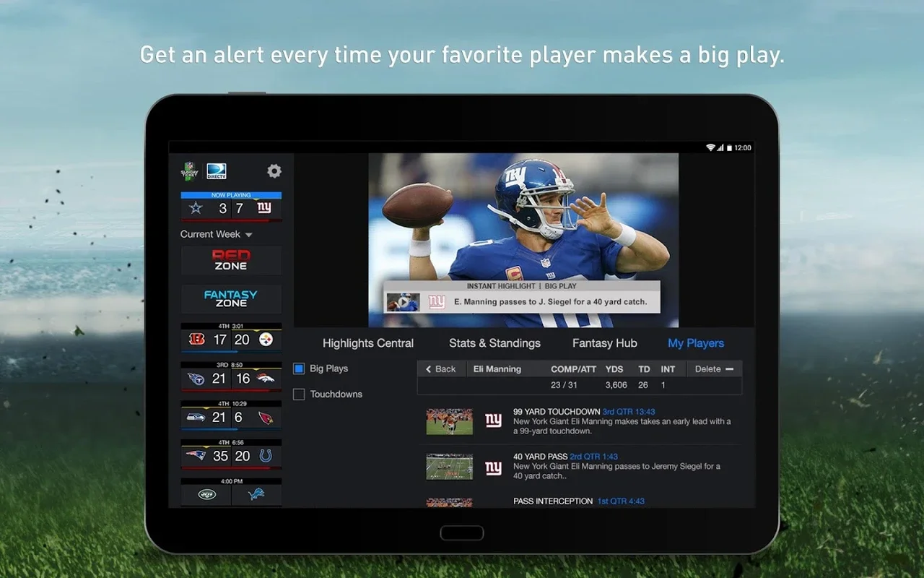Select the Patriots logo
924x578 pixels.
click(x=196, y=456)
